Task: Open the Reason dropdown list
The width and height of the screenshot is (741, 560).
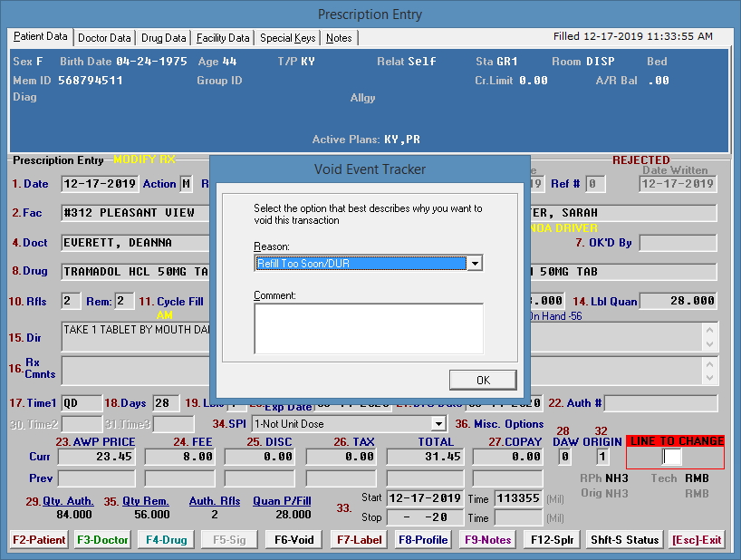Action: [474, 264]
